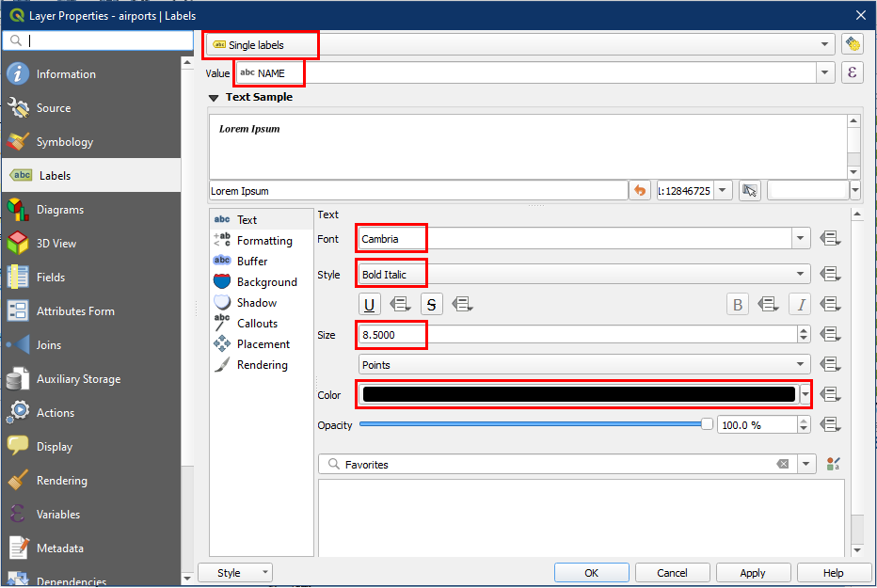Open the Shadow settings section
Screen dimensions: 877x588
(256, 303)
